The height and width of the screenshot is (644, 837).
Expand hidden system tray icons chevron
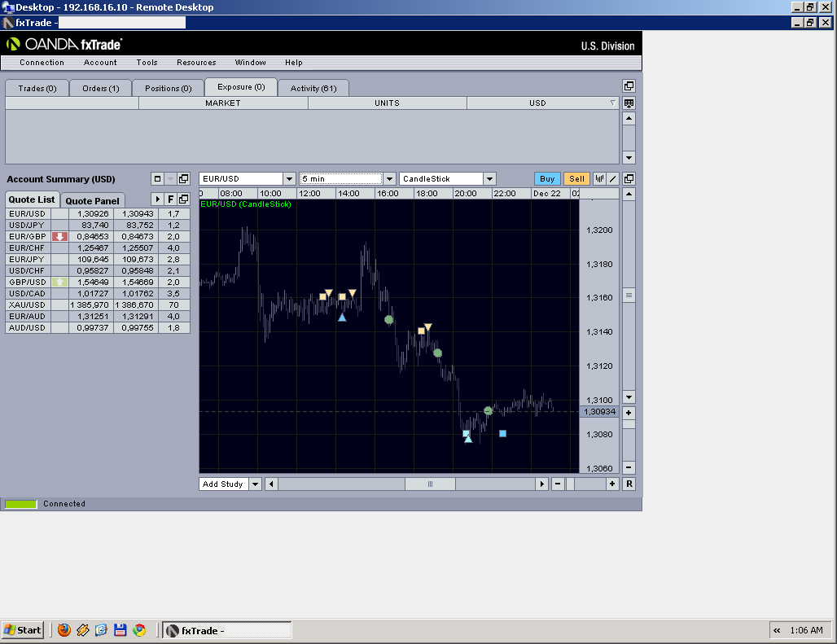click(x=777, y=630)
